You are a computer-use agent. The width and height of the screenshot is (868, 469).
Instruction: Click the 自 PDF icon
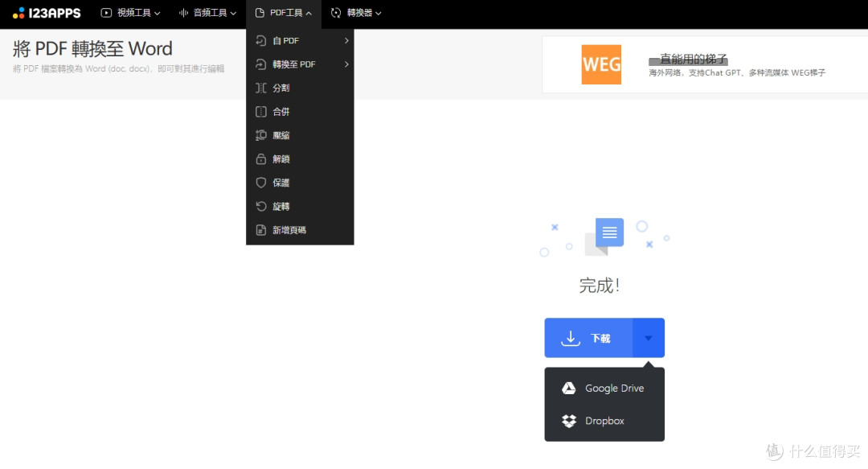tap(260, 40)
